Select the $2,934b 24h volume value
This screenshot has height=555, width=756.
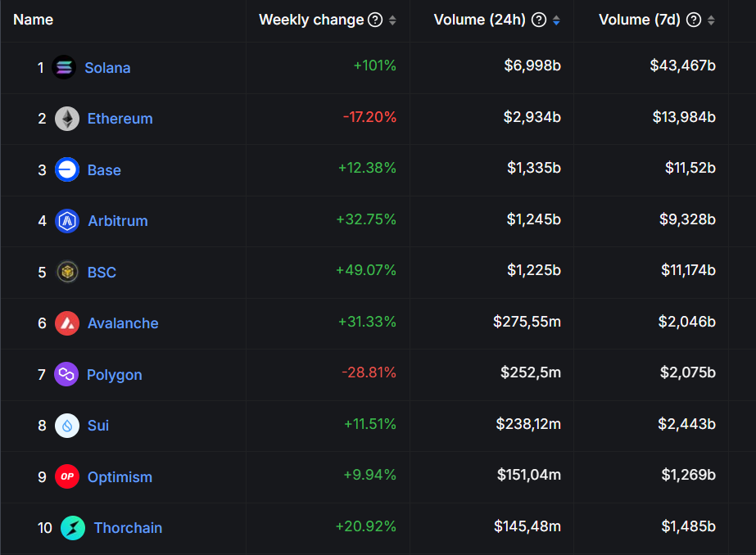pyautogui.click(x=532, y=117)
